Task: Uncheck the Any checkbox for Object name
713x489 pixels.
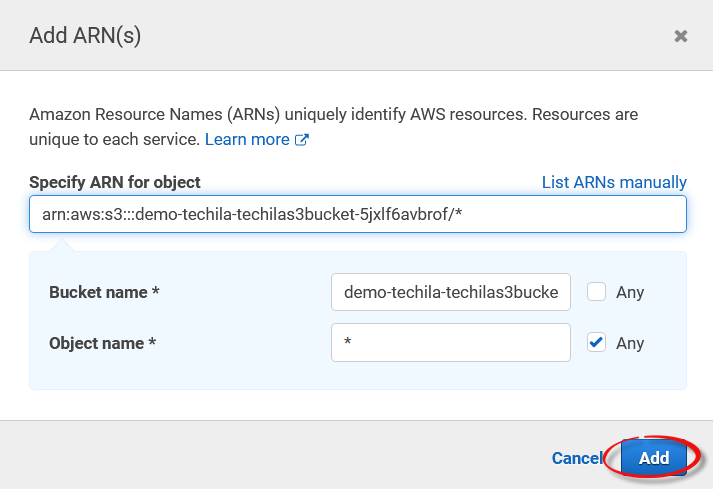Action: click(597, 343)
